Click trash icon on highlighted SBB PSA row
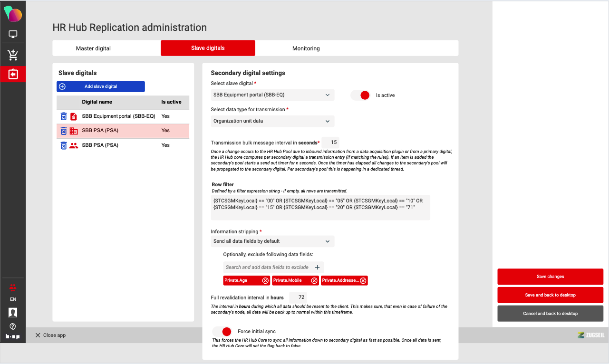The image size is (609, 364). 64,131
